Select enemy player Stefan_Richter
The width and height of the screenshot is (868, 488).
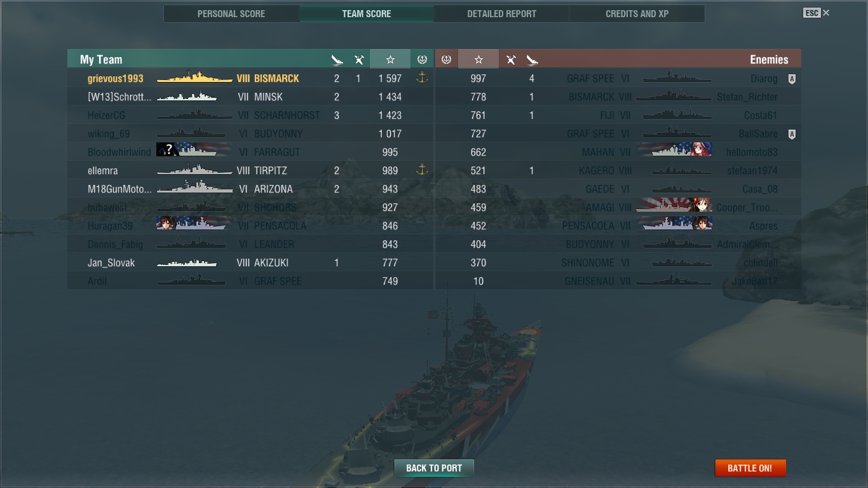[747, 97]
